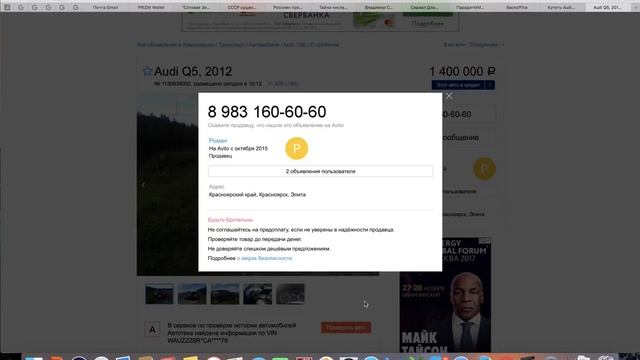Select the active 'Audi Q5, 201...' tab
640x360 pixels.
[x=607, y=7]
